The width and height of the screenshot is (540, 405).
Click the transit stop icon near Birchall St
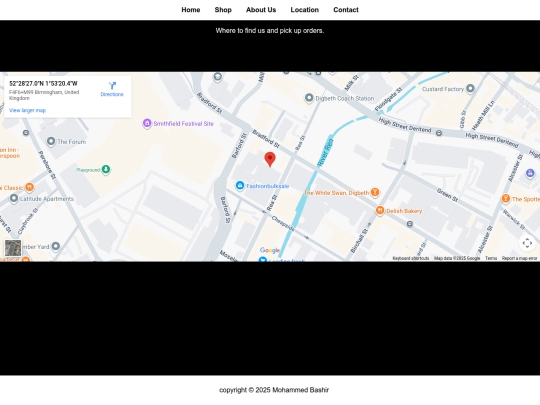409,224
